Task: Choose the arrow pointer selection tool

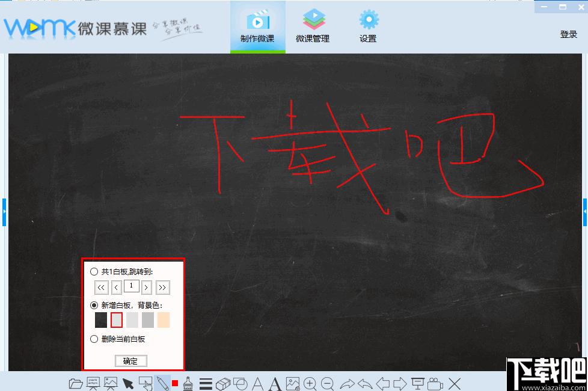Action: [x=128, y=384]
